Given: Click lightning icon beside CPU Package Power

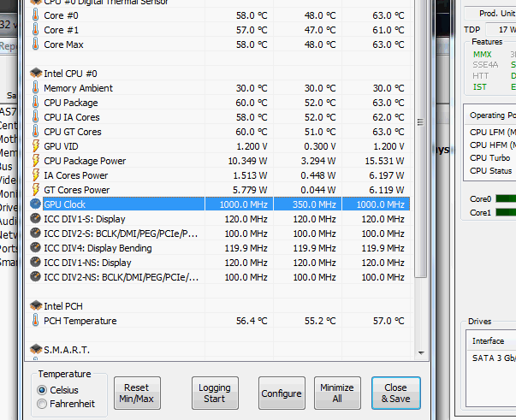Looking at the screenshot, I should click(x=36, y=160).
